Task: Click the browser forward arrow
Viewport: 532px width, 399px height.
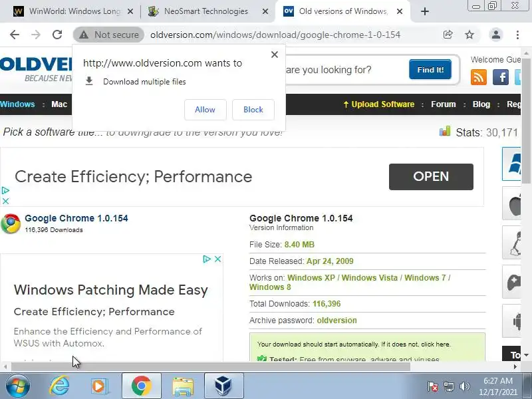Action: pyautogui.click(x=36, y=35)
